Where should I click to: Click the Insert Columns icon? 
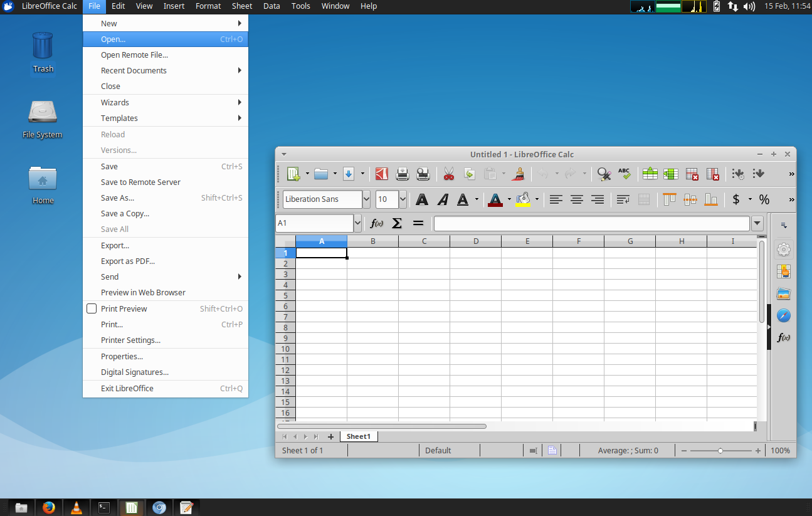click(671, 174)
